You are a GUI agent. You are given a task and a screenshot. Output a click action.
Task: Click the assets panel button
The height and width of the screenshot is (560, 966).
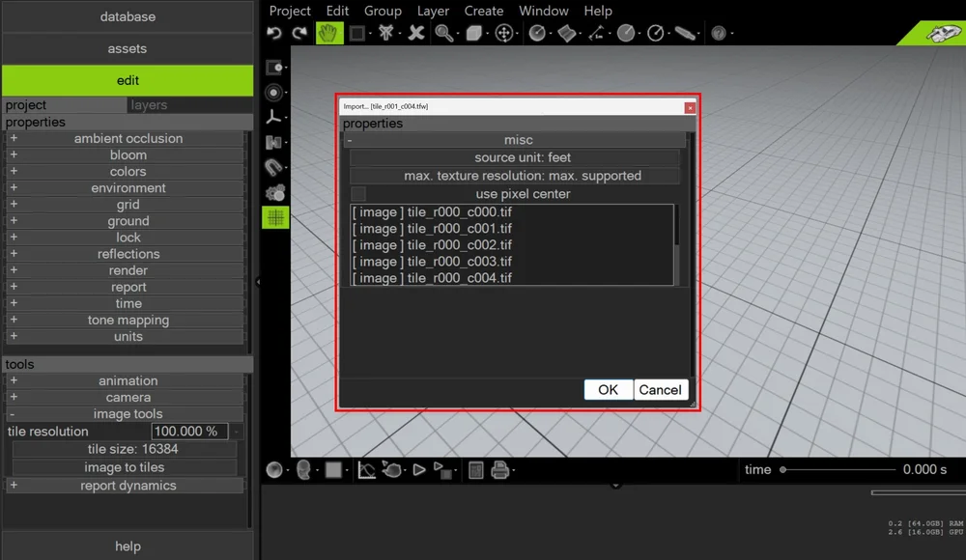point(128,48)
